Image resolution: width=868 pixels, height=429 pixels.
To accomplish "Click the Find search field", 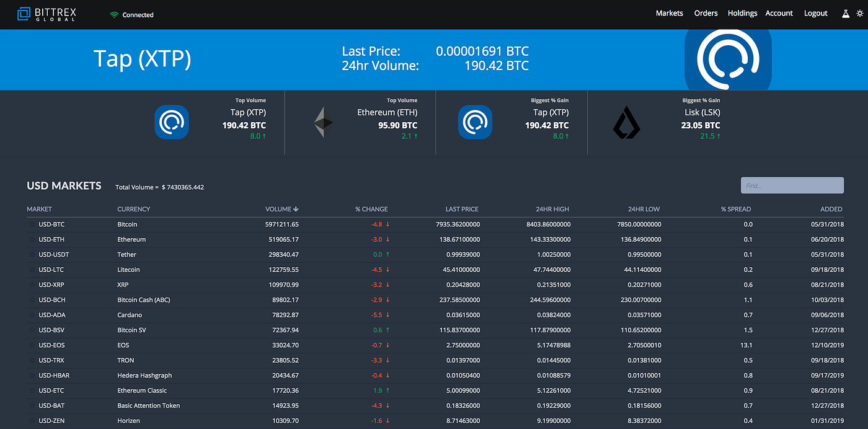I will click(x=792, y=185).
